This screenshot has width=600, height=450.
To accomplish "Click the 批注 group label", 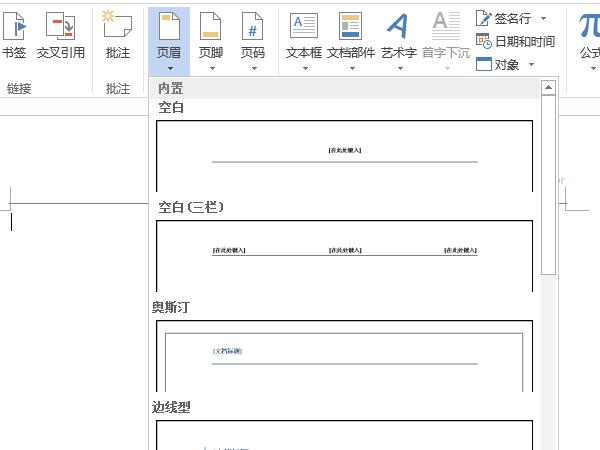I will [117, 89].
